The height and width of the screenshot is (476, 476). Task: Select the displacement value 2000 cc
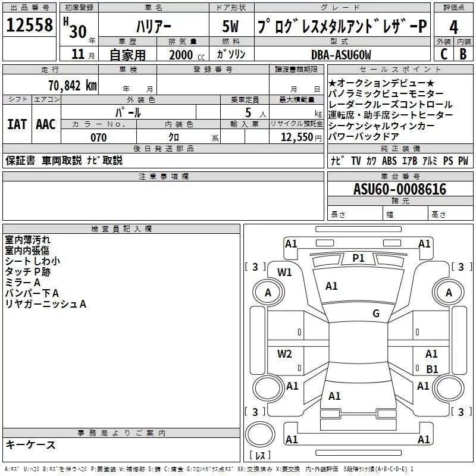tap(187, 55)
